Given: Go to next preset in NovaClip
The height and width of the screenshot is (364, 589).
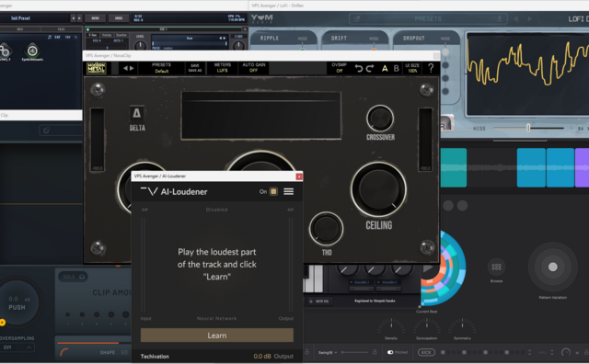Looking at the screenshot, I should (x=132, y=68).
